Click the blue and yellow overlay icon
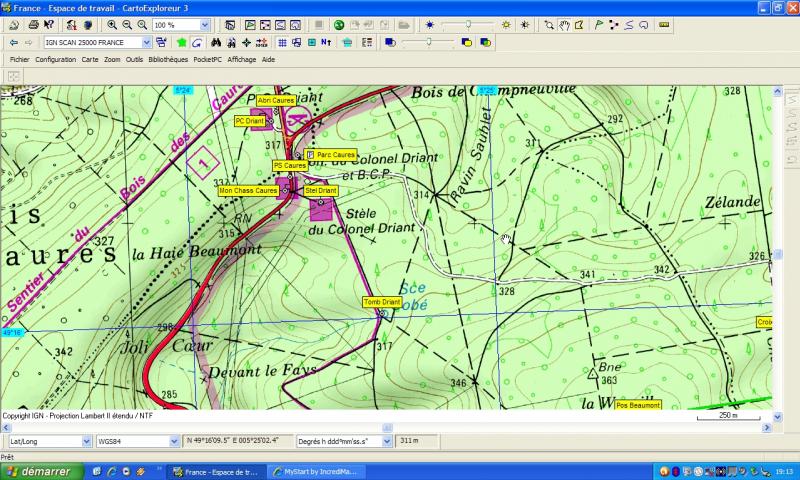Viewport: 800px width, 480px height. [x=466, y=42]
